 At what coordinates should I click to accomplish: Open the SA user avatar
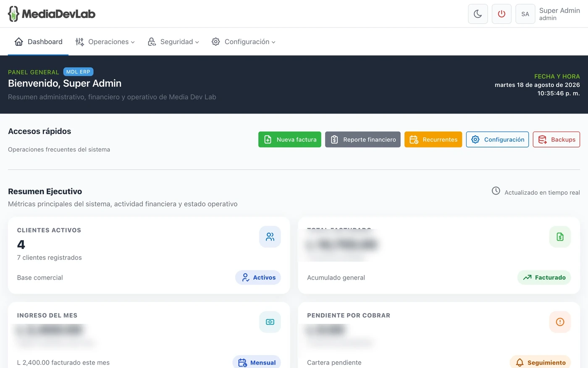525,14
